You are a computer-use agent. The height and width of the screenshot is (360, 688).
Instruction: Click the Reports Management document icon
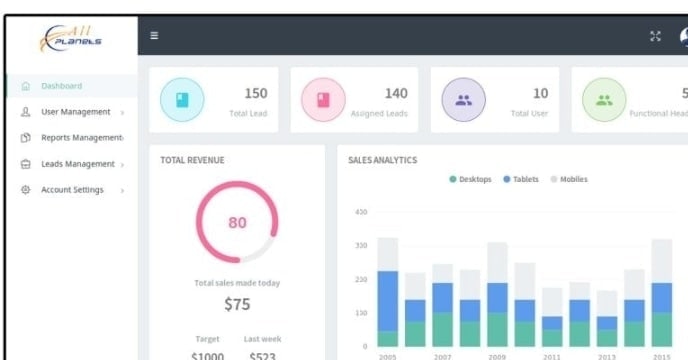coord(26,138)
